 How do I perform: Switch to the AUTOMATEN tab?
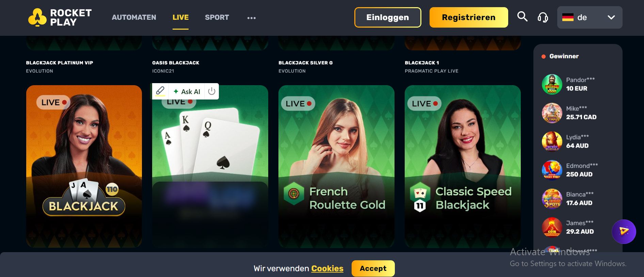134,17
